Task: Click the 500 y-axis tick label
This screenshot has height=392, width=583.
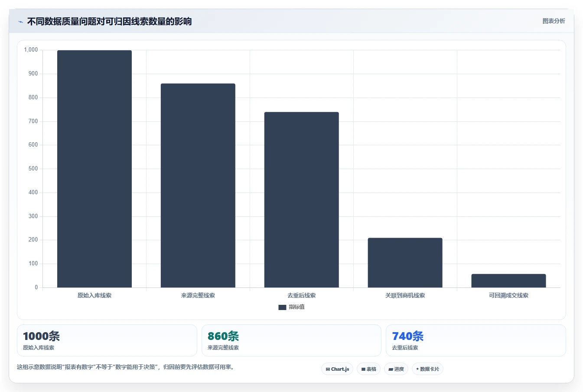Action: [x=33, y=169]
